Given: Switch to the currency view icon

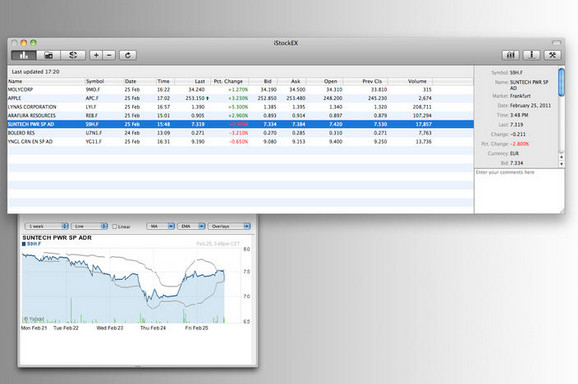Looking at the screenshot, I should pos(73,55).
